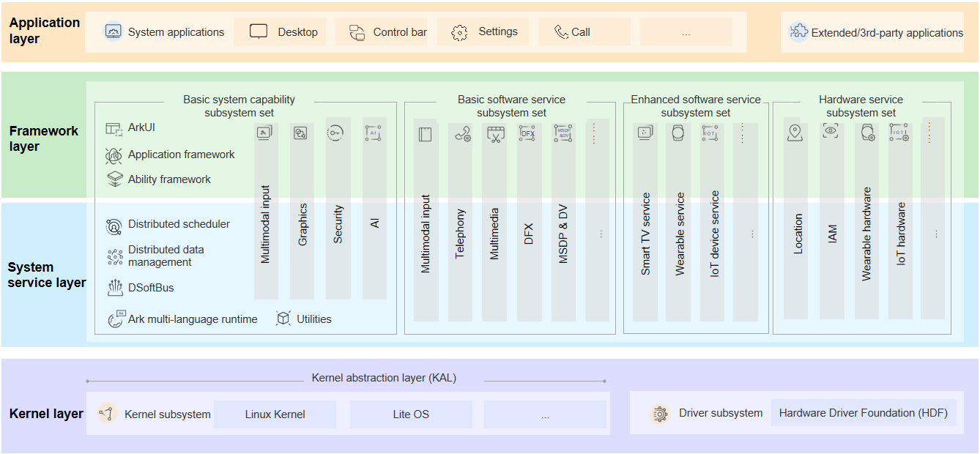Click the Hardware Driver Foundation (HDF) box
Image resolution: width=980 pixels, height=454 pixels.
(x=863, y=413)
